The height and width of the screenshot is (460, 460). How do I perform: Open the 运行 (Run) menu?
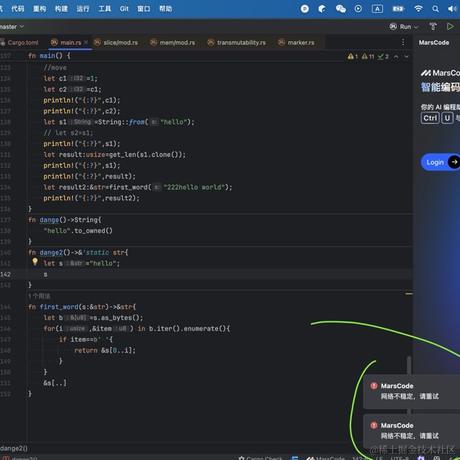tap(83, 9)
